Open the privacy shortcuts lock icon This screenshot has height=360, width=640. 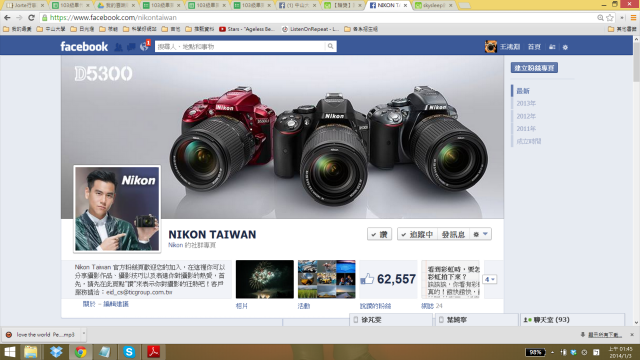tap(552, 47)
